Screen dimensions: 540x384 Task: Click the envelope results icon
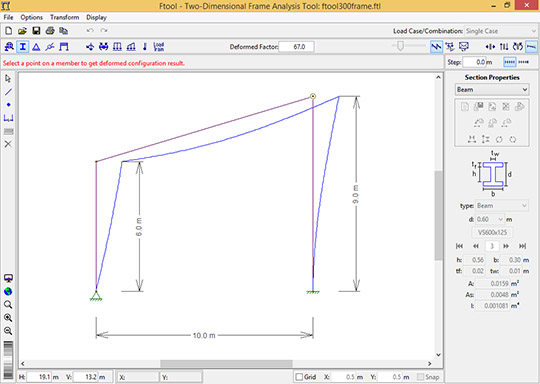[464, 46]
